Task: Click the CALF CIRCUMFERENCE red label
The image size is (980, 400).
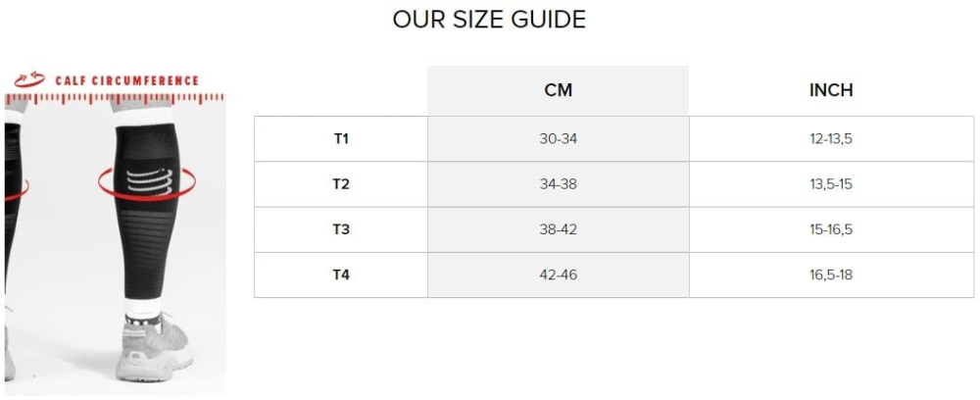Action: coord(126,80)
